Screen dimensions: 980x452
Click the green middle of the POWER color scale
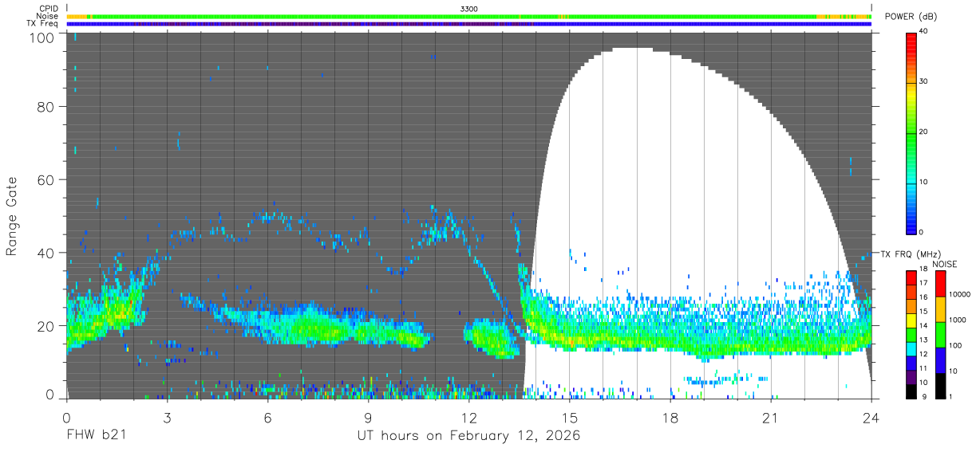coord(911,132)
